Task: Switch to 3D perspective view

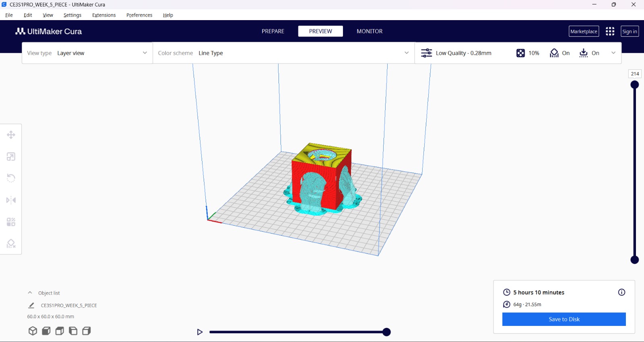Action: pyautogui.click(x=33, y=331)
